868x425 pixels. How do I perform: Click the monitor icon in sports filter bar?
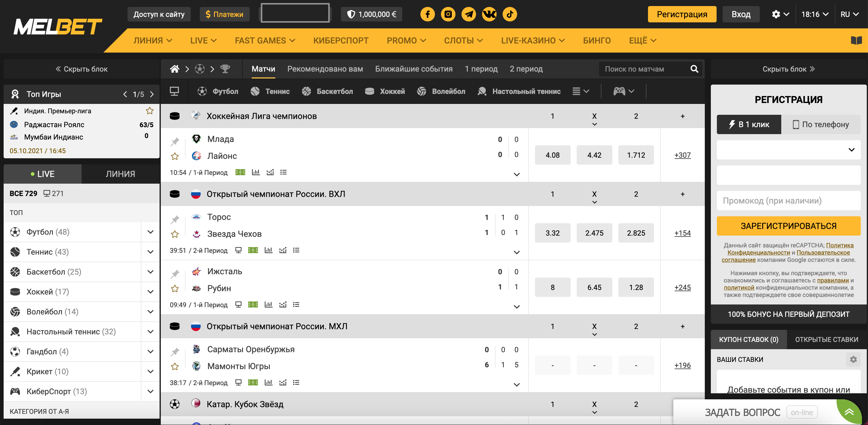tap(174, 91)
